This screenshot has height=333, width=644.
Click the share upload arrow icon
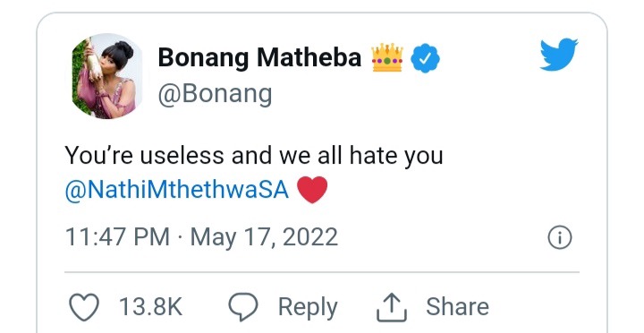[392, 307]
